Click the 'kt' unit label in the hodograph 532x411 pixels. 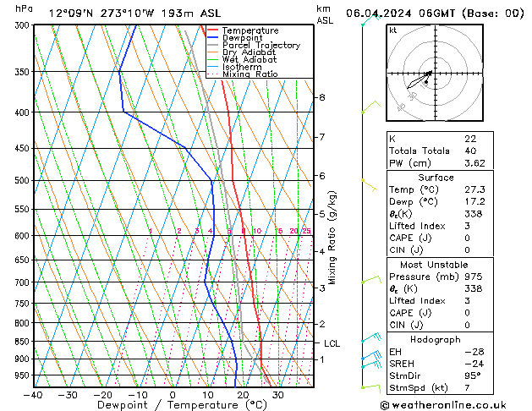pyautogui.click(x=393, y=30)
